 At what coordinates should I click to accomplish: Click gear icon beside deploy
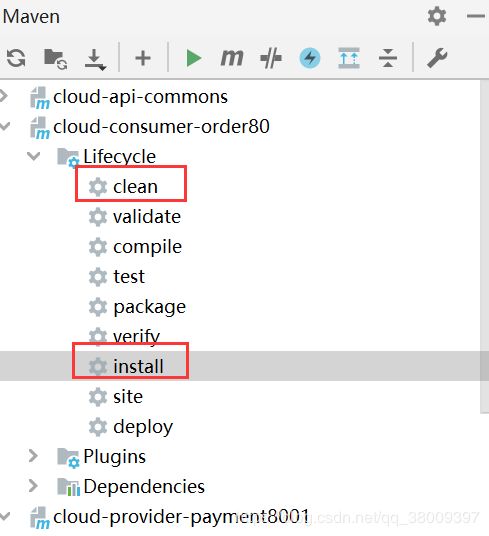tap(98, 427)
